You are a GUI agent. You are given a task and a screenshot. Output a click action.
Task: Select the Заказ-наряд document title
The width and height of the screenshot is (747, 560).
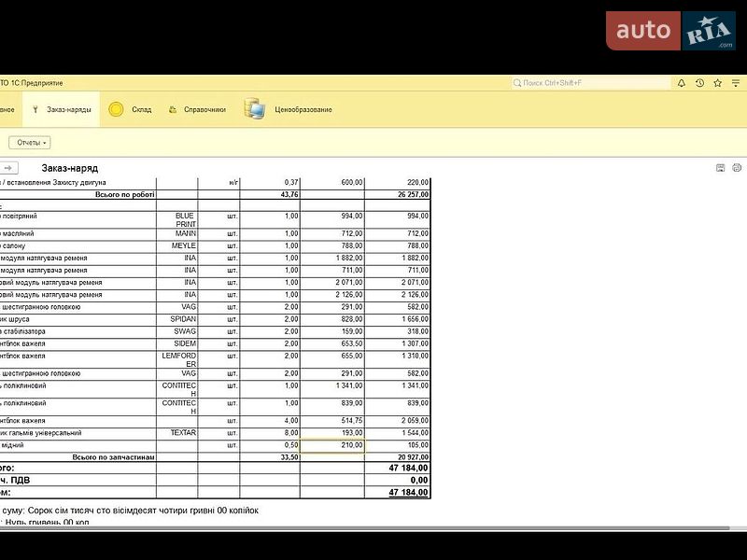69,168
